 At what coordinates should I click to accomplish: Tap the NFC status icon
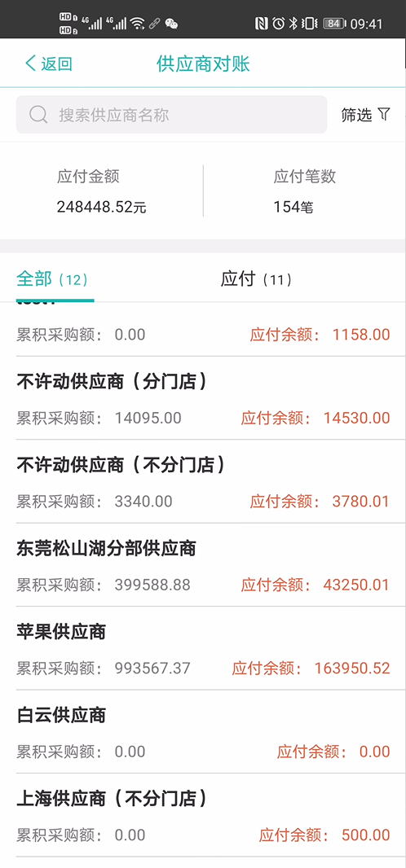262,24
